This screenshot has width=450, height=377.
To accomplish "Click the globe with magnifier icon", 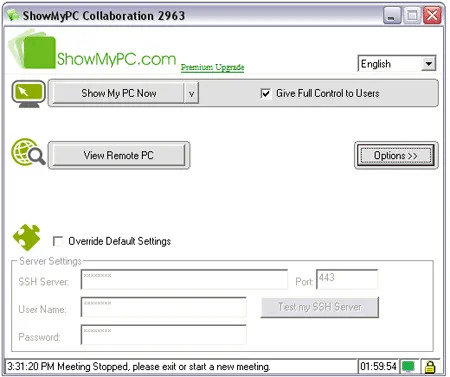I will (x=28, y=152).
